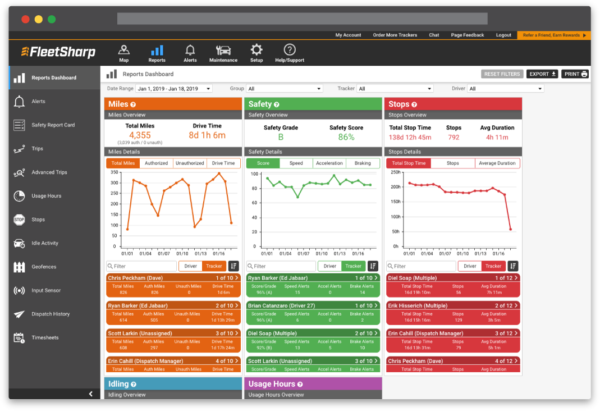The image size is (600, 411).
Task: Select Reports Dashboard in the sidebar
Action: click(54, 78)
